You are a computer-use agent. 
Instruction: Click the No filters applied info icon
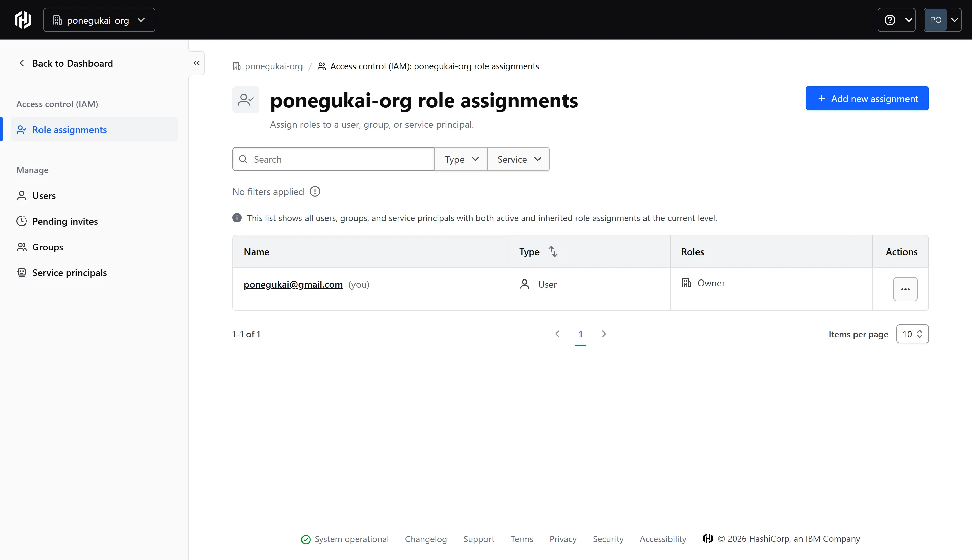pyautogui.click(x=315, y=191)
